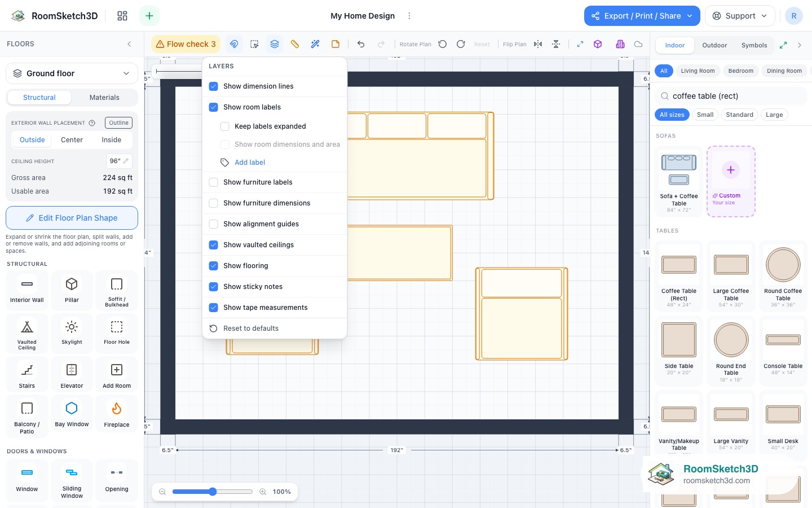Click the cloud save icon

coord(638,44)
